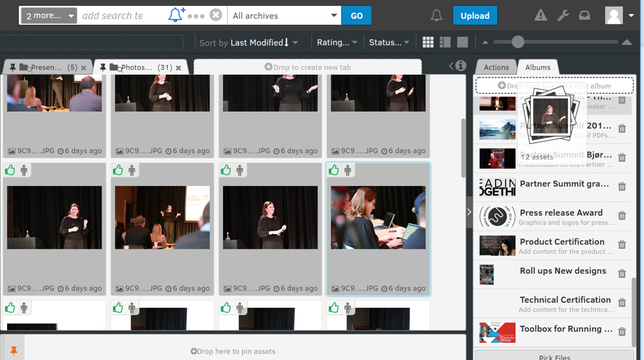Click the GO search button
The height and width of the screenshot is (360, 644).
(x=357, y=16)
